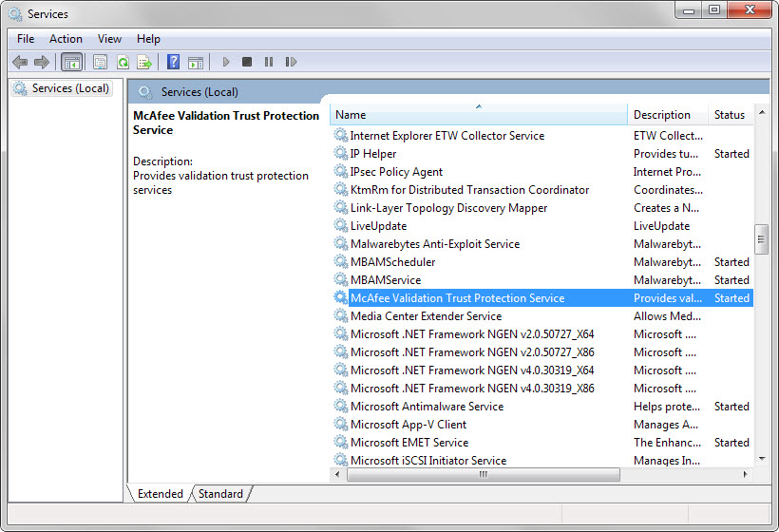This screenshot has width=779, height=532.
Task: Click gear icon beside IPsec Policy Agent
Action: point(341,171)
